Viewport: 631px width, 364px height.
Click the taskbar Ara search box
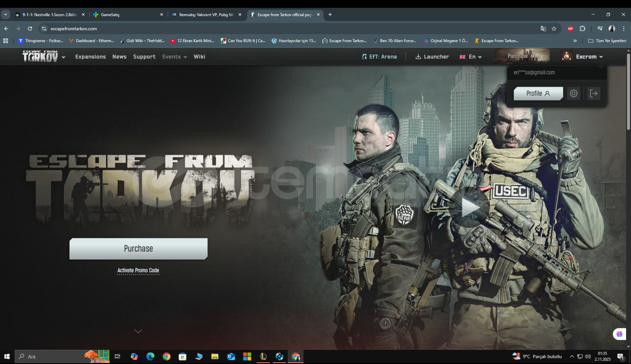point(62,357)
